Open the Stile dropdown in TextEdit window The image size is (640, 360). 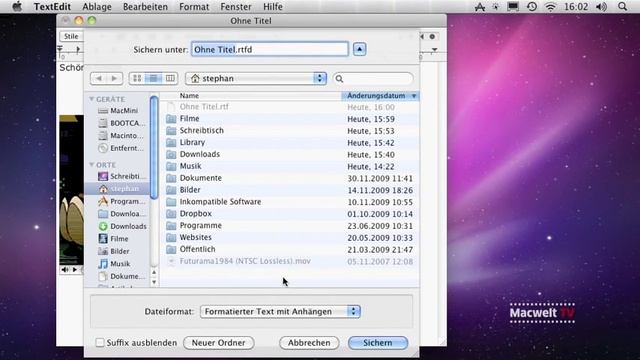point(71,36)
